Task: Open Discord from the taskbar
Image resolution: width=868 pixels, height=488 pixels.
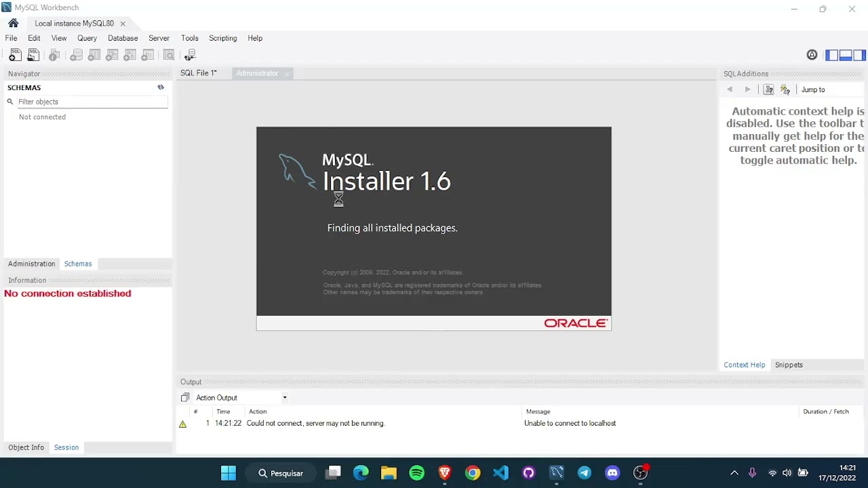Action: [612, 473]
